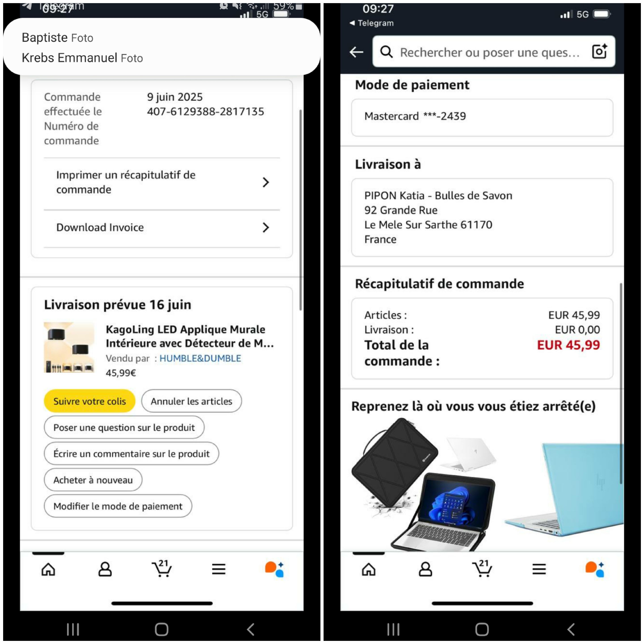Image resolution: width=644 pixels, height=644 pixels.
Task: Tap the home icon on left screen
Action: [48, 569]
